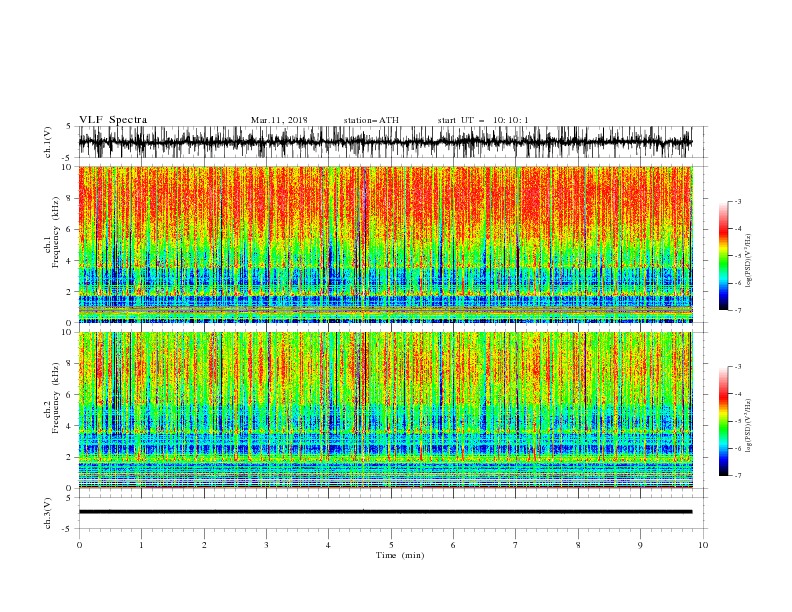Select the date text "Mar.11, 2018"
This screenshot has width=792, height=612.
tap(279, 120)
